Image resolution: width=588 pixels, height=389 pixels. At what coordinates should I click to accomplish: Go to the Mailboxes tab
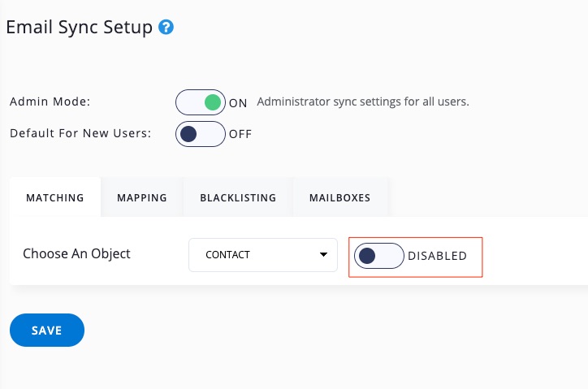(x=339, y=197)
